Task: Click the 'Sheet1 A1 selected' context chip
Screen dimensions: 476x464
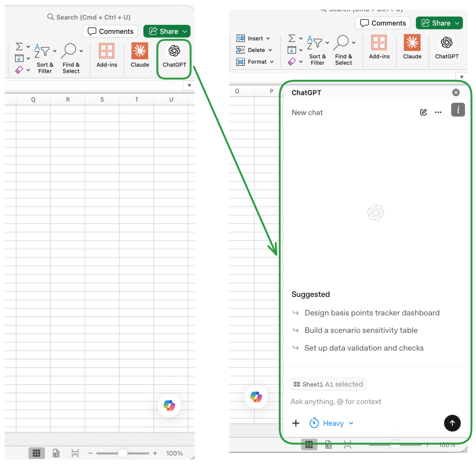Action: (x=328, y=384)
